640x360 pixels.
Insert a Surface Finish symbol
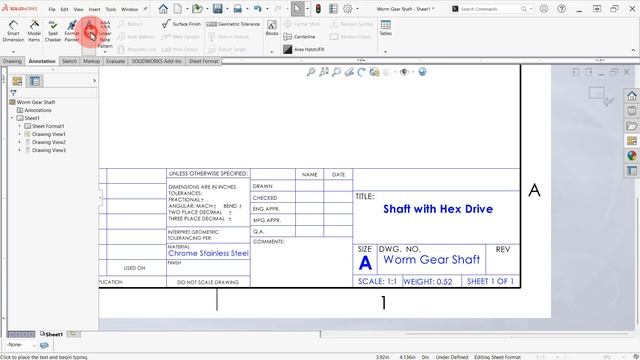pyautogui.click(x=181, y=24)
